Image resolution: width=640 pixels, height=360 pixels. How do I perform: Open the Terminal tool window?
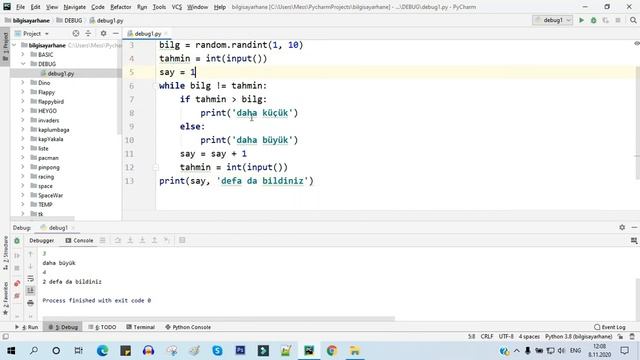(140, 327)
